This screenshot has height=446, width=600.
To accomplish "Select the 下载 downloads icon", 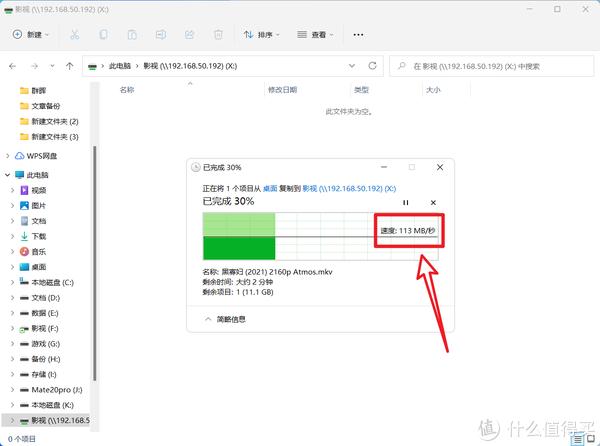I will click(x=24, y=236).
